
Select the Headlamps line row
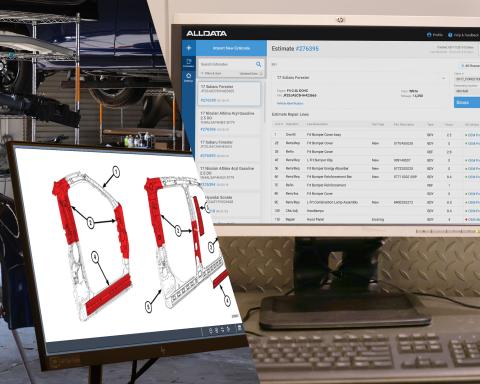click(376, 211)
